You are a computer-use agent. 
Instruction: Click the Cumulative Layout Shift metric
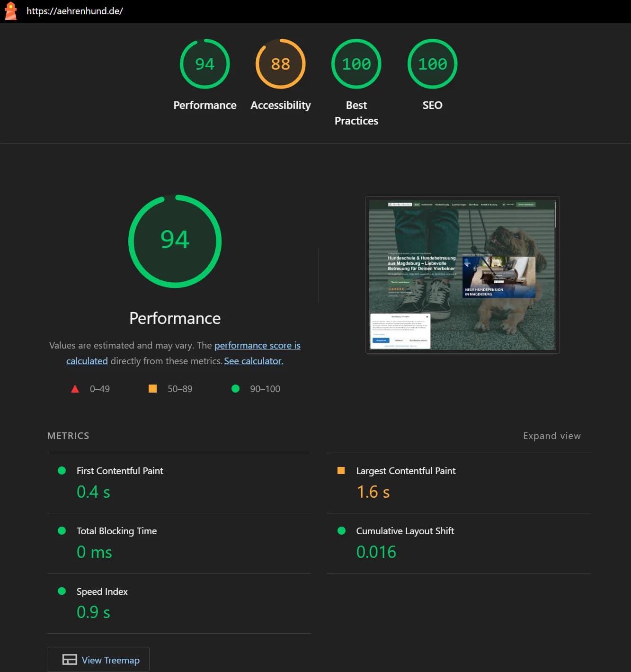click(x=405, y=531)
